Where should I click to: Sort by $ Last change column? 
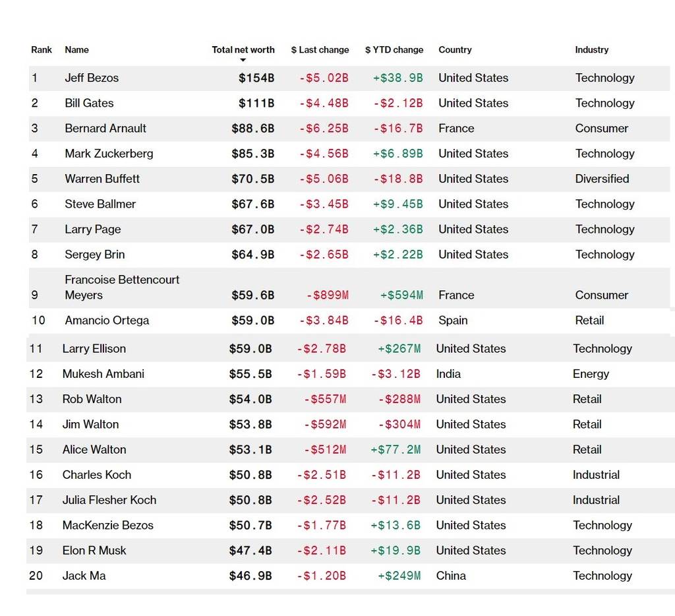(x=320, y=49)
